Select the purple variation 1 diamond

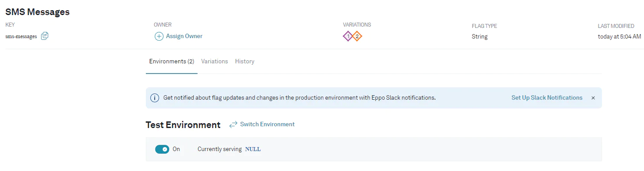pos(348,36)
